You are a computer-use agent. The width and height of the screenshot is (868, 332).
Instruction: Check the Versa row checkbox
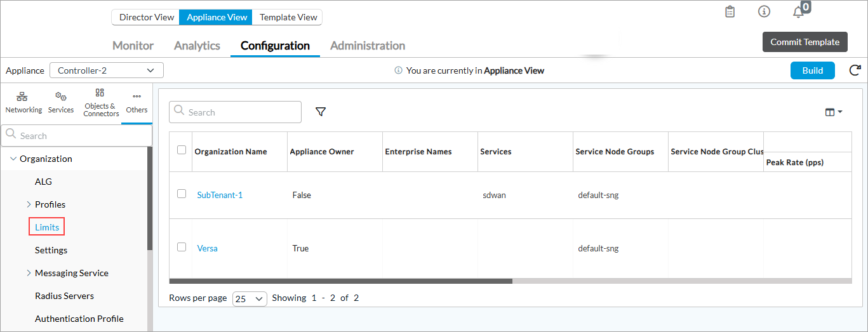(182, 247)
